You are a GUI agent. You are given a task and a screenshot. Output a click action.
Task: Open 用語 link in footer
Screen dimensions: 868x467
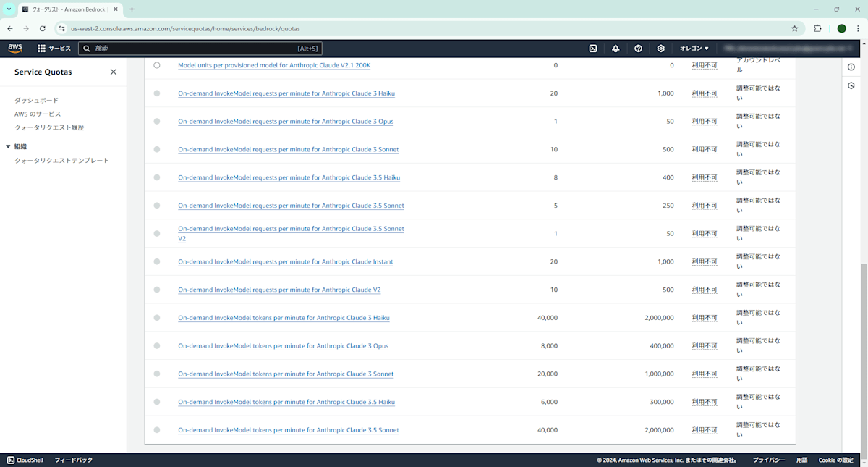[802, 460]
